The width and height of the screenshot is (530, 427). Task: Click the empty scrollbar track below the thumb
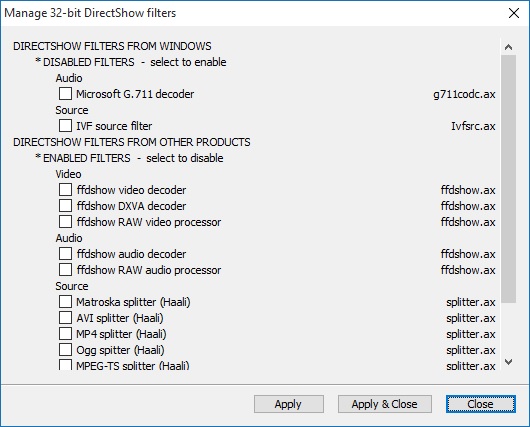click(508, 329)
